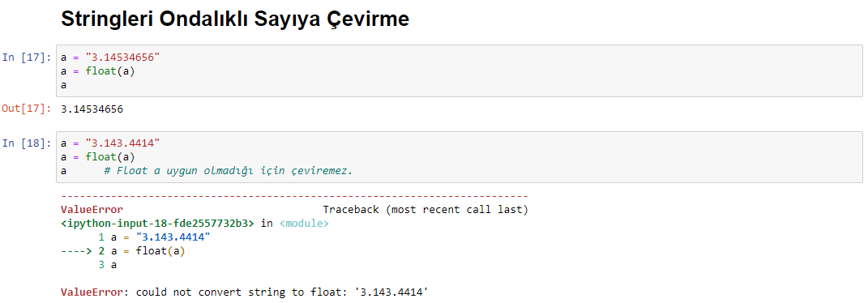868x303 pixels.
Task: Click the arrow marking traceback line 2
Action: tap(79, 252)
